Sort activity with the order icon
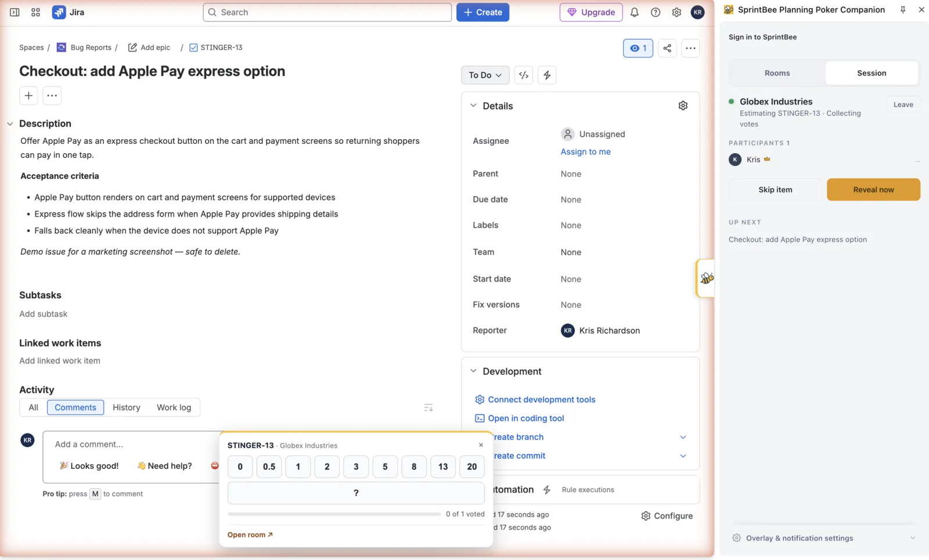929x560 pixels. (429, 407)
